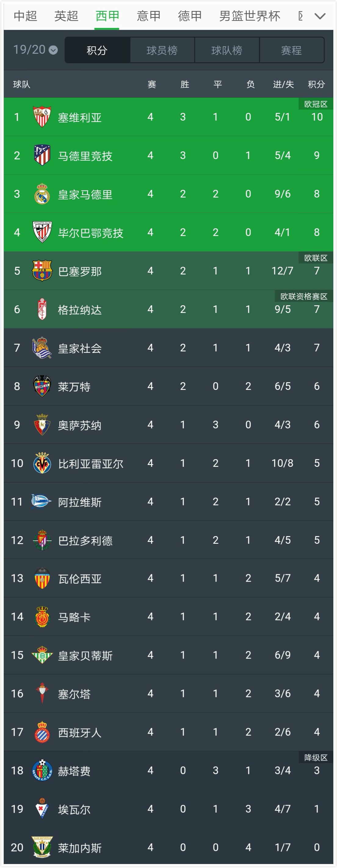Select the 球员榜 segment

pos(162,50)
